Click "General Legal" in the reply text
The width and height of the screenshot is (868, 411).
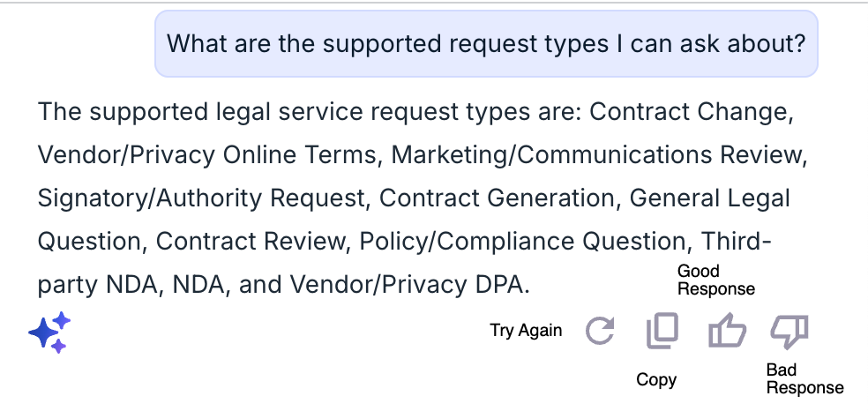[x=710, y=198]
